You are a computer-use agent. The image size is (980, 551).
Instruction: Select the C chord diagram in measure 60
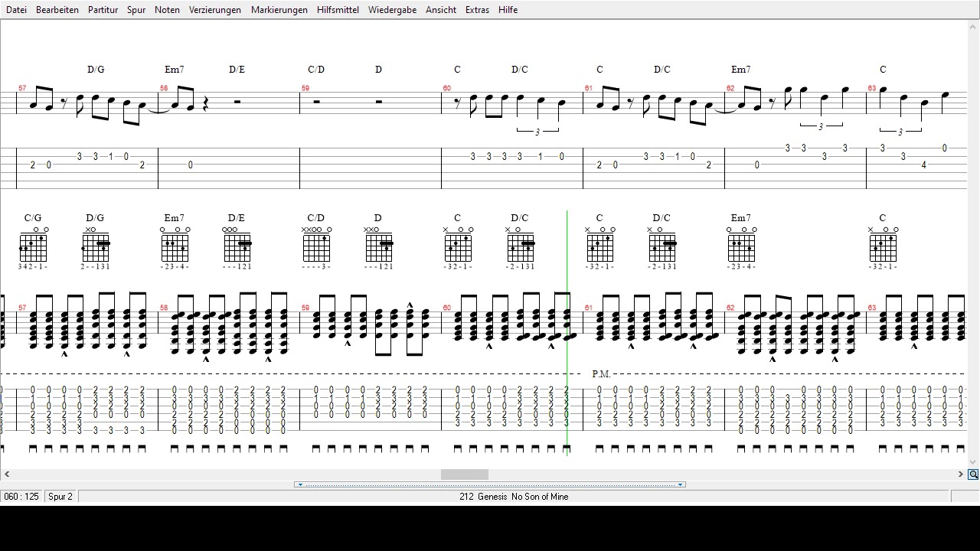point(458,245)
